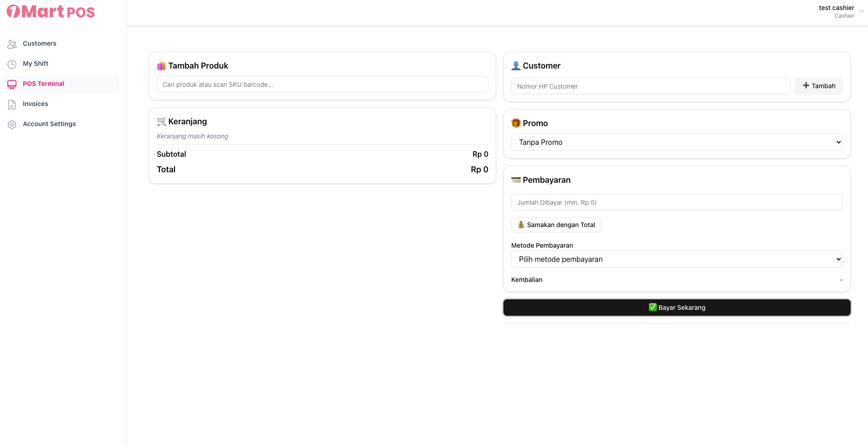Viewport: 868px width, 446px height.
Task: Open the test cashier user menu chevron
Action: click(861, 11)
